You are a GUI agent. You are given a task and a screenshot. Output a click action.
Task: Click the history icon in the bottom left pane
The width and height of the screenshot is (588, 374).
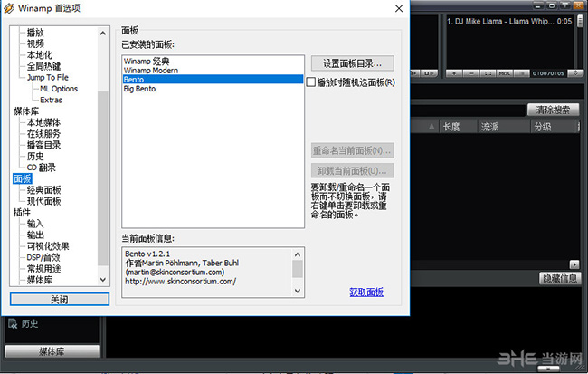(x=13, y=323)
